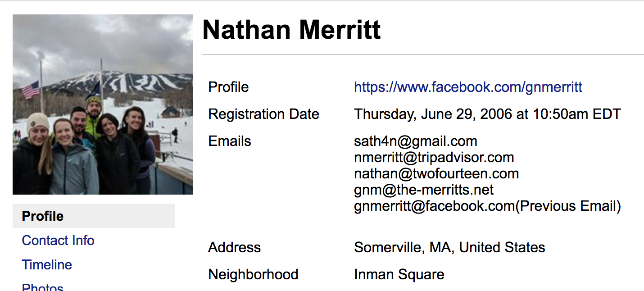Click the Registration Date field label
644x291 pixels.
pos(263,114)
